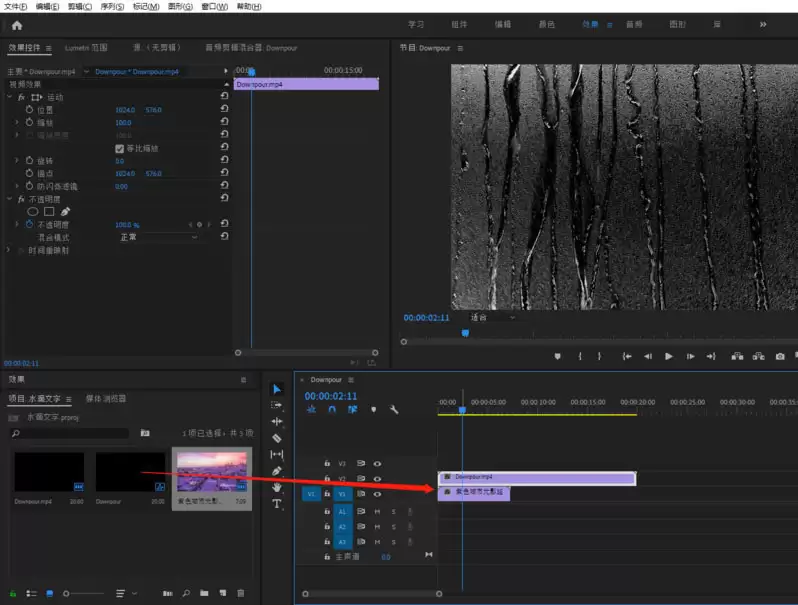This screenshot has height=605, width=798.
Task: Open the 窗口(W) menu
Action: click(215, 7)
